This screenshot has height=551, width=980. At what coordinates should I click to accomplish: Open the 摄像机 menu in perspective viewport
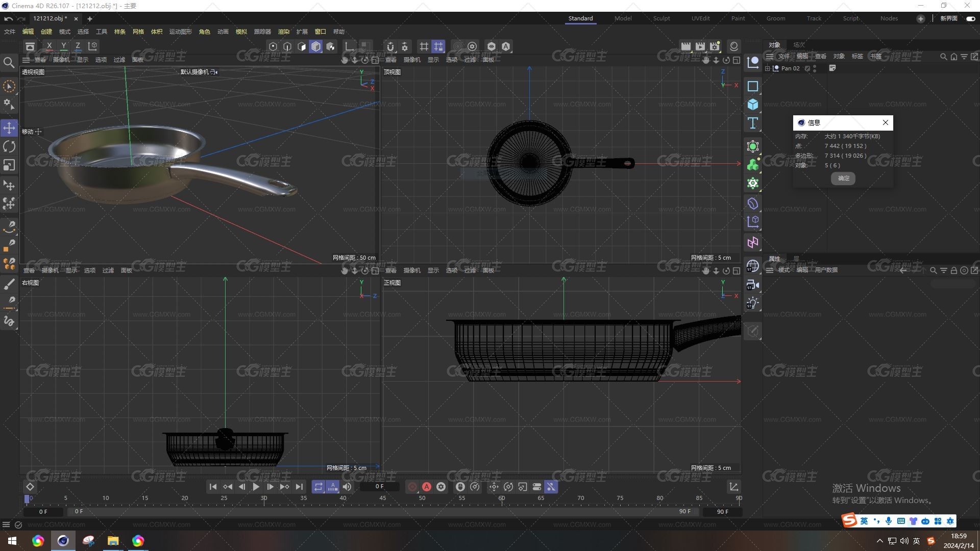click(61, 60)
